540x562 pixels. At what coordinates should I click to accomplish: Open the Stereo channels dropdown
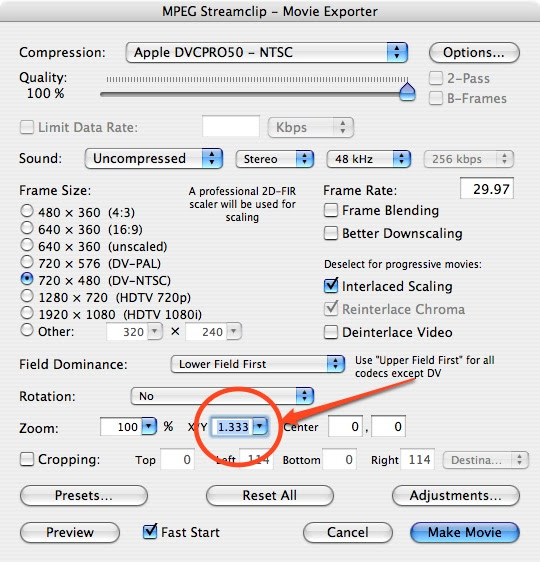click(274, 159)
